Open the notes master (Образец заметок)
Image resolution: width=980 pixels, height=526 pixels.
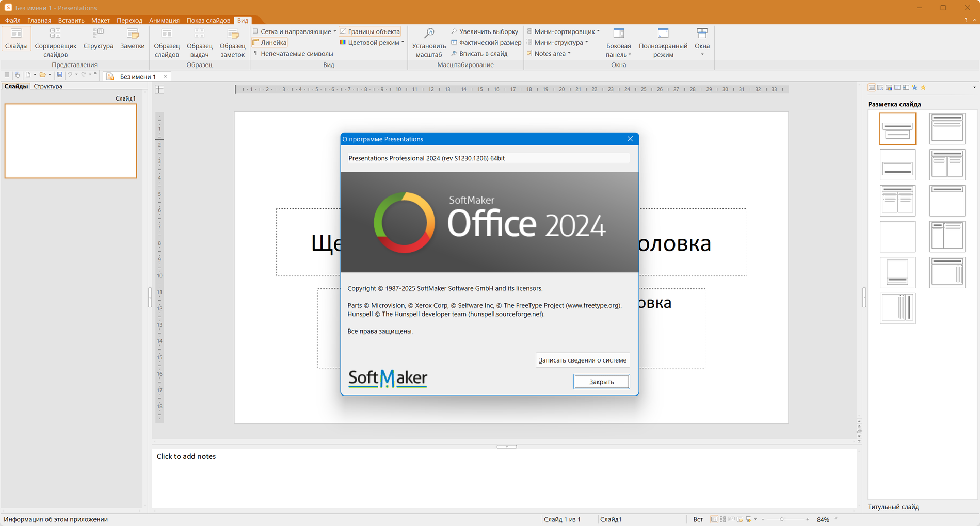pos(233,43)
